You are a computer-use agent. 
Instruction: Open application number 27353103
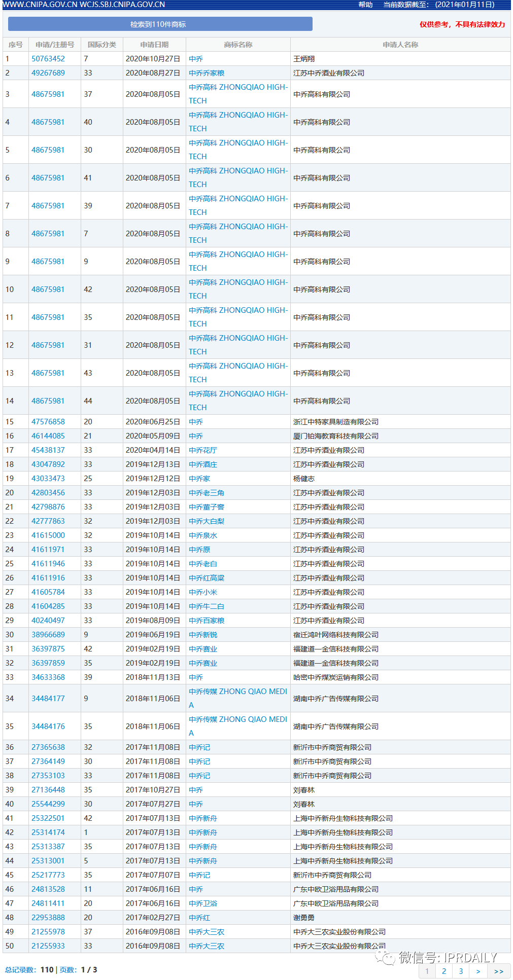point(48,776)
